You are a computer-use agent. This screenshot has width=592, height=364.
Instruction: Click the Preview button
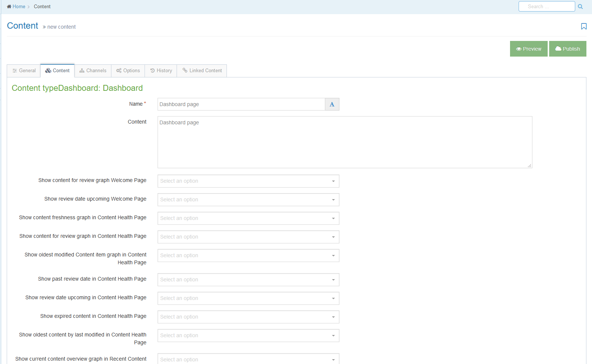point(529,49)
